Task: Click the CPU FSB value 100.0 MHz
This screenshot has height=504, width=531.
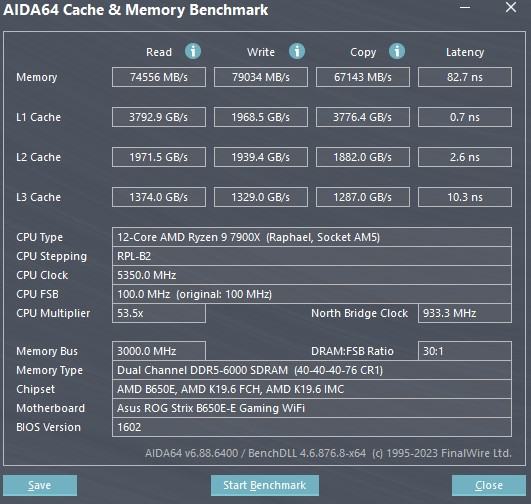Action: pos(312,294)
